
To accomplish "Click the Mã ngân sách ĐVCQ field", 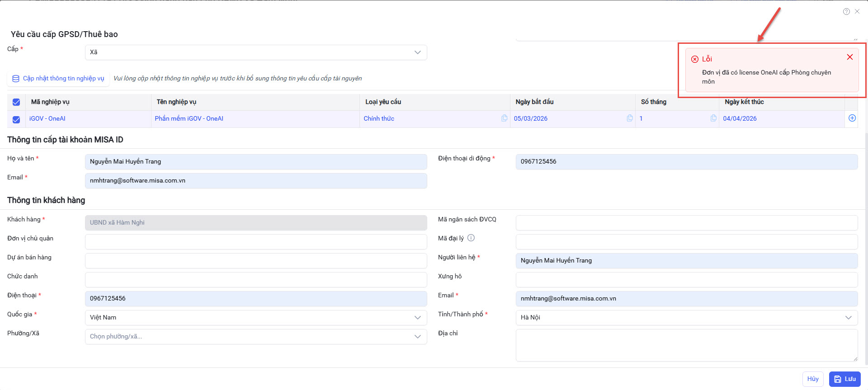I will [686, 222].
